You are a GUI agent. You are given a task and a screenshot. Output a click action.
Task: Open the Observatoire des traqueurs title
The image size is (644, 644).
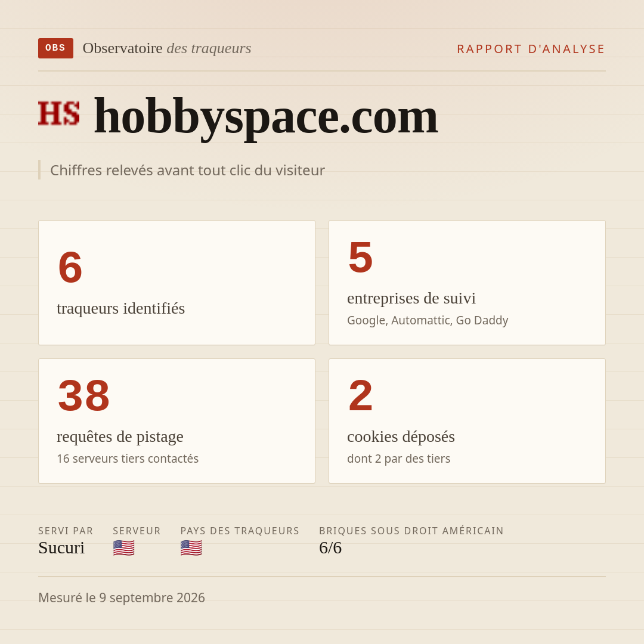tap(167, 48)
